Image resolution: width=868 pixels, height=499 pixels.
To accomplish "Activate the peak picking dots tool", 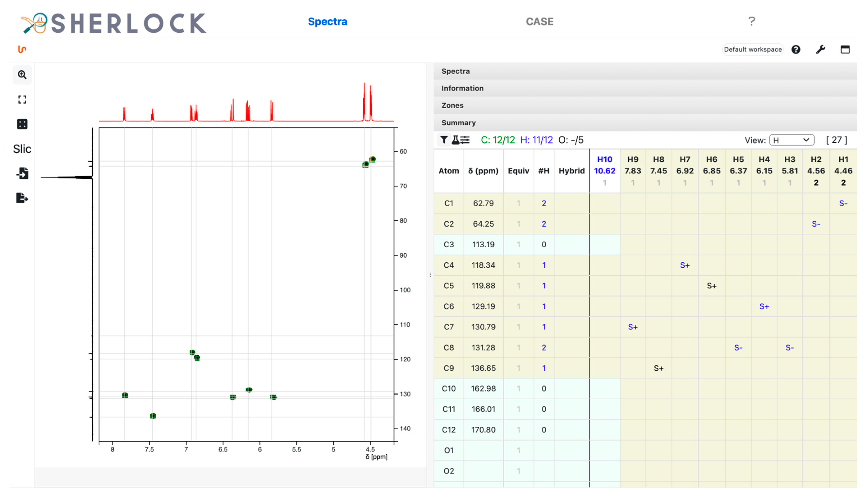I will click(22, 124).
